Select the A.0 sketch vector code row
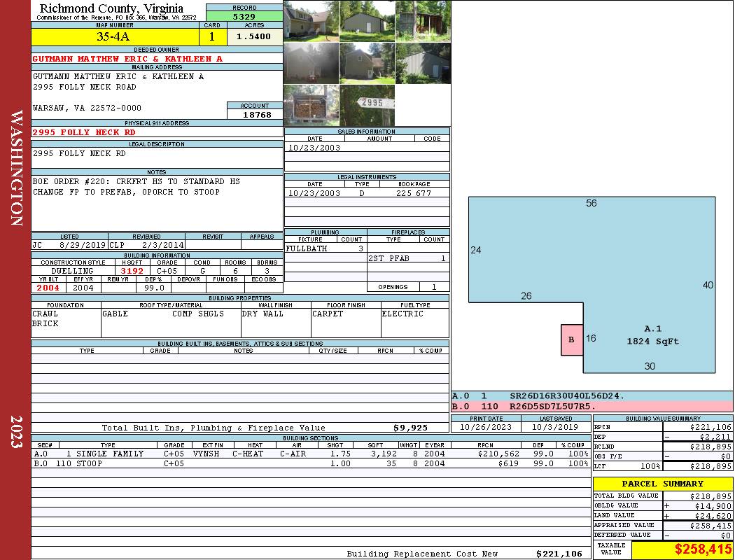Image resolution: width=735 pixels, height=560 pixels. coord(591,396)
